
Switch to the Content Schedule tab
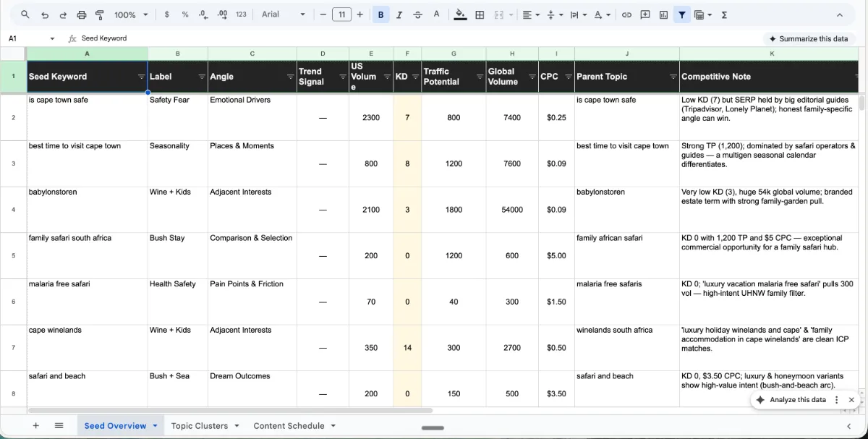(x=289, y=426)
